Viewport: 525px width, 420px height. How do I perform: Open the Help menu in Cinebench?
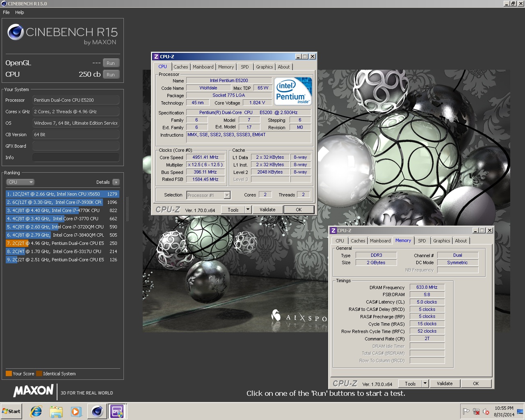click(20, 12)
